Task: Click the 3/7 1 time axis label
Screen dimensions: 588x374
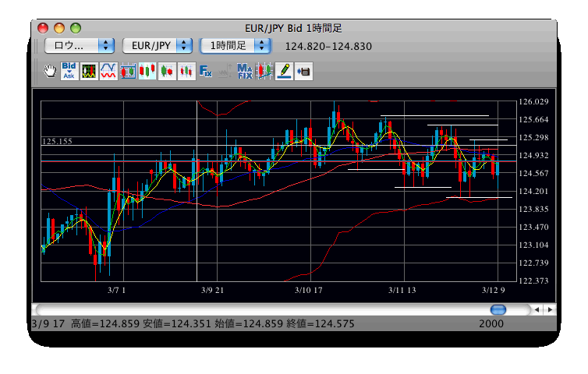Action: (x=117, y=290)
